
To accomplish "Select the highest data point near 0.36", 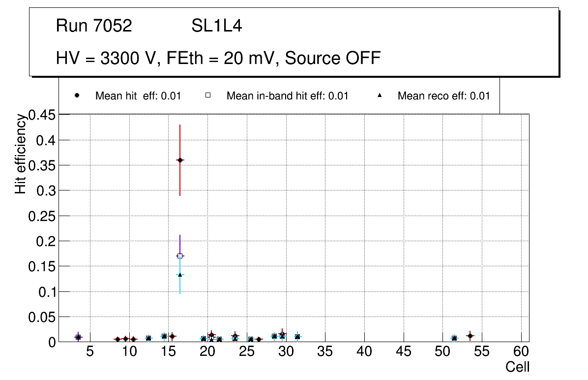I will click(x=180, y=160).
